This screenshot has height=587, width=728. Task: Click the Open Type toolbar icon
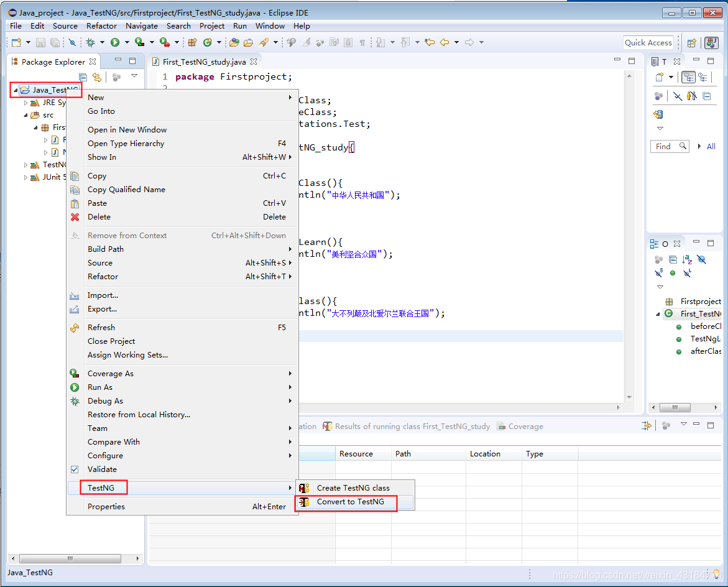234,42
